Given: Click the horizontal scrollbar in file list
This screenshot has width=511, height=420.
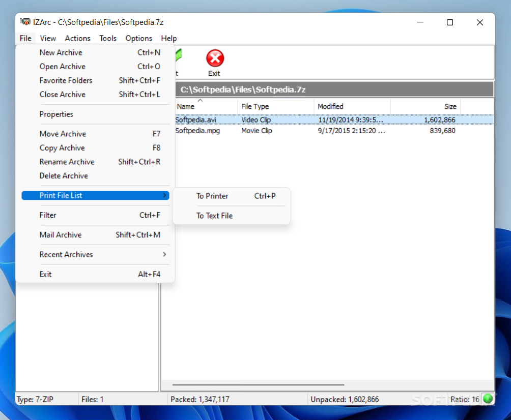Looking at the screenshot, I should tap(258, 384).
